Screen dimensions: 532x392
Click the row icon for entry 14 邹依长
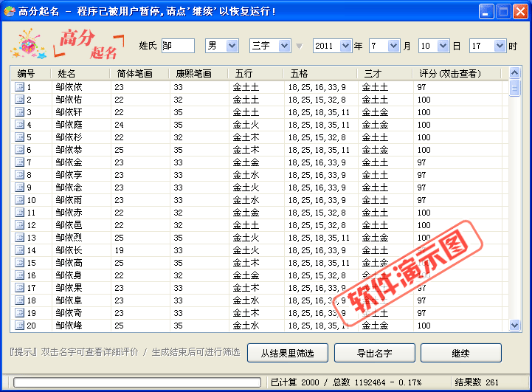pos(20,250)
